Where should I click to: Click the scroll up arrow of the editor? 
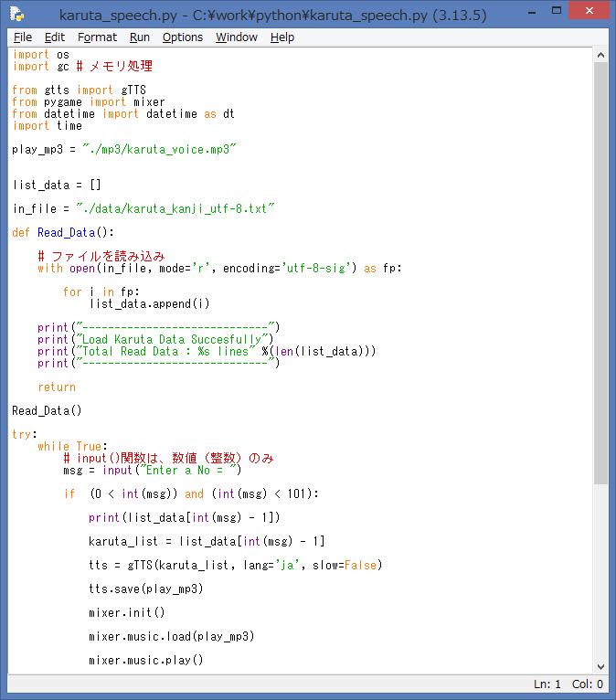pos(600,54)
